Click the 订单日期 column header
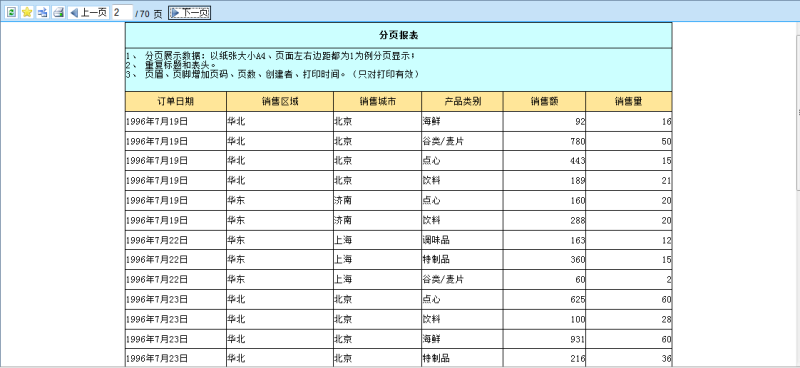Screen dimensions: 800x368 [176, 102]
